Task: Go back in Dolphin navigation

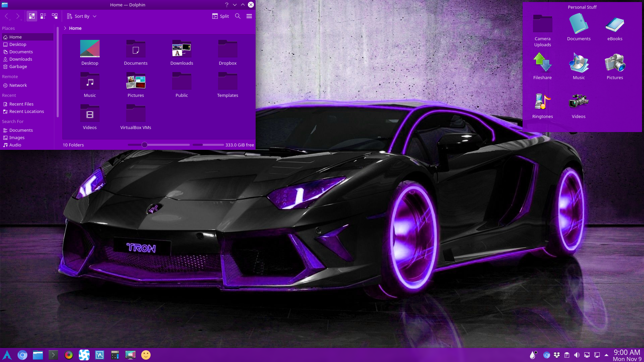Action: point(6,16)
